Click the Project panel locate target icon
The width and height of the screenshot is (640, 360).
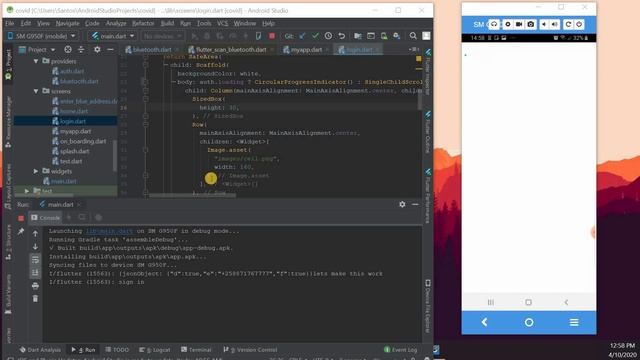(x=68, y=49)
